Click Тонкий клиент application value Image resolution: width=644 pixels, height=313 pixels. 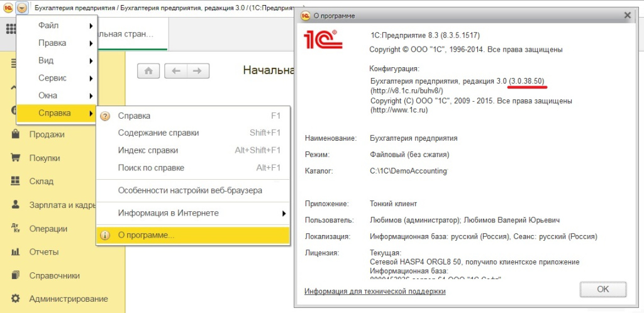[394, 204]
